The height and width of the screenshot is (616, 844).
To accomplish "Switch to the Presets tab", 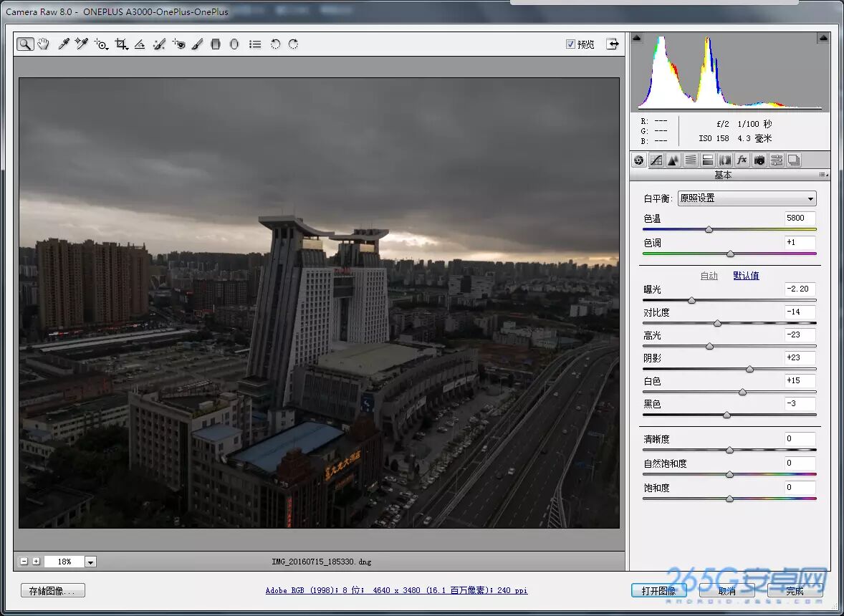I will click(777, 160).
